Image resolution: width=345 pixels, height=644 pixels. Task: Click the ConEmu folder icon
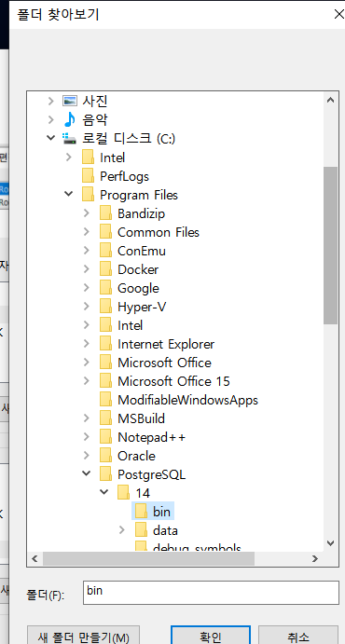tap(105, 251)
